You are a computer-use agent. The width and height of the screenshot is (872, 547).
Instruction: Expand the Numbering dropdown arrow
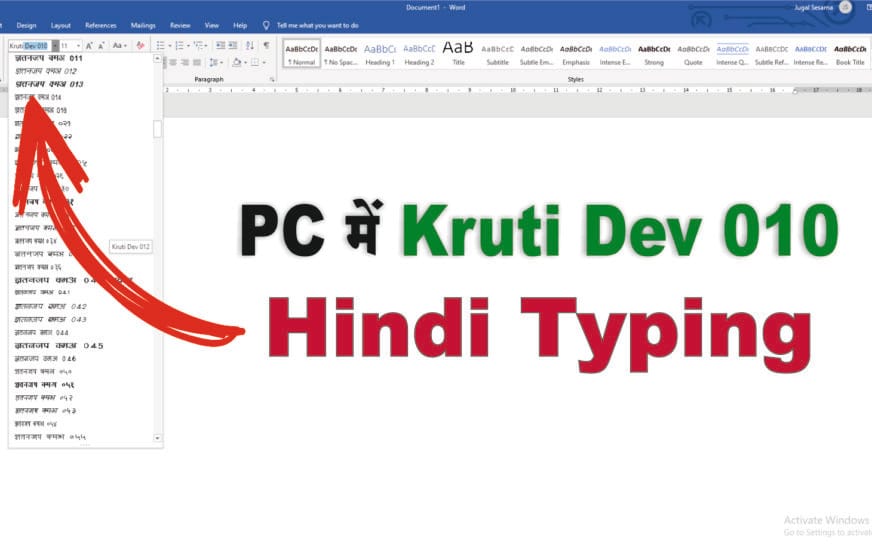[188, 46]
